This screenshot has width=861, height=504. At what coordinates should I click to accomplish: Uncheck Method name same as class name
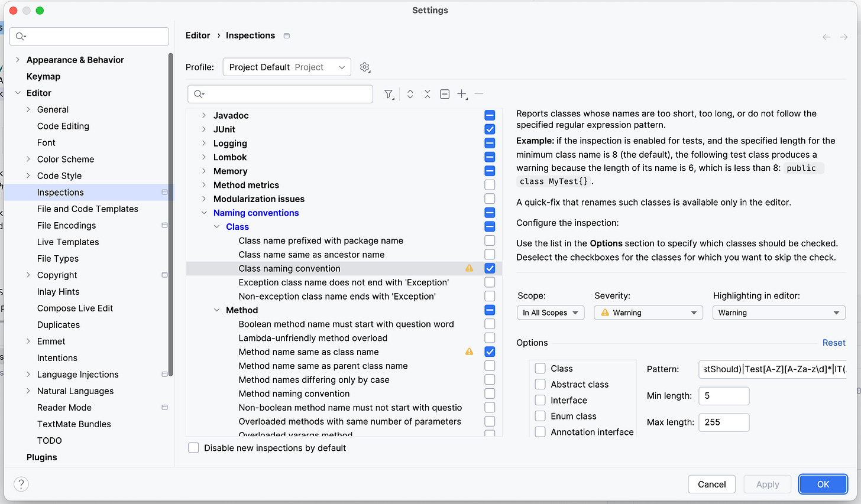coord(490,352)
